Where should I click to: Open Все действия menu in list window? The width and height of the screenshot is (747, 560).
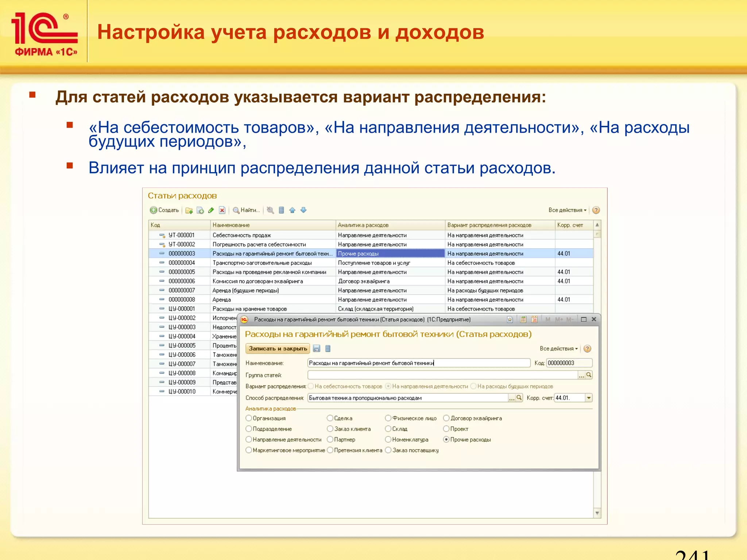tap(567, 210)
